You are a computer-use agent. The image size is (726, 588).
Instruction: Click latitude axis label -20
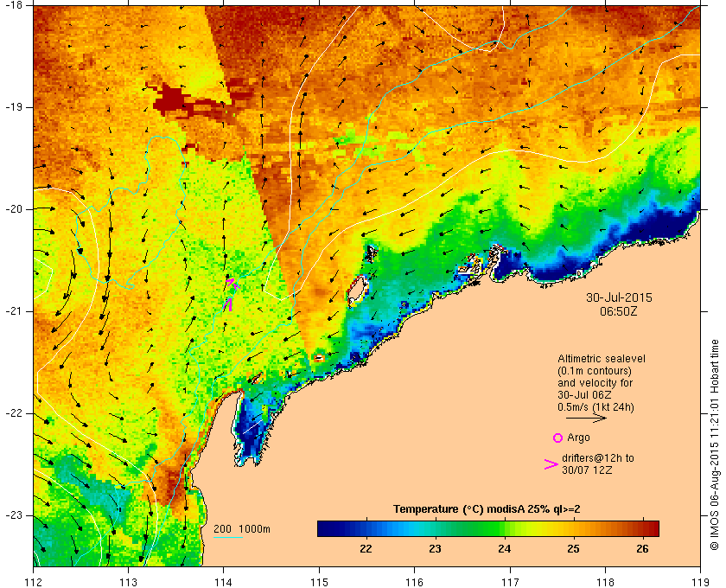pyautogui.click(x=14, y=209)
